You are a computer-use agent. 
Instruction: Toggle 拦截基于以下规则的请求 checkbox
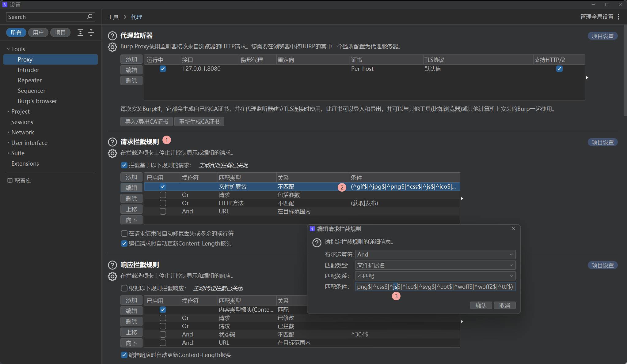(124, 165)
